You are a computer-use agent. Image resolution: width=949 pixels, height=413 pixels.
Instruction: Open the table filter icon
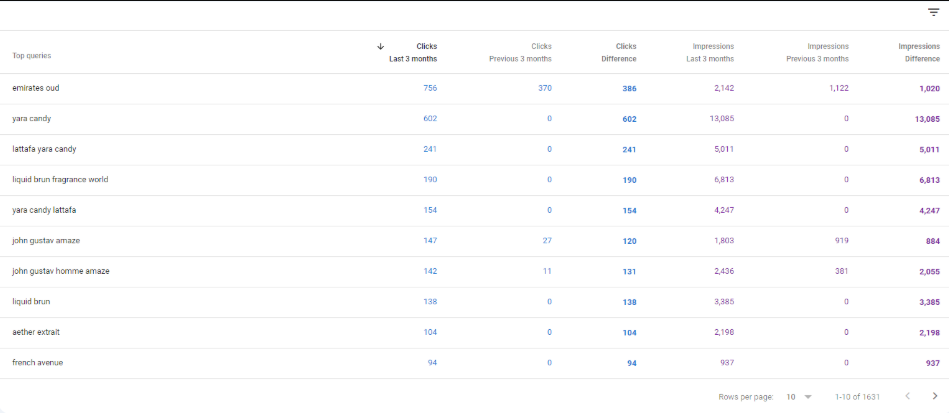[933, 13]
